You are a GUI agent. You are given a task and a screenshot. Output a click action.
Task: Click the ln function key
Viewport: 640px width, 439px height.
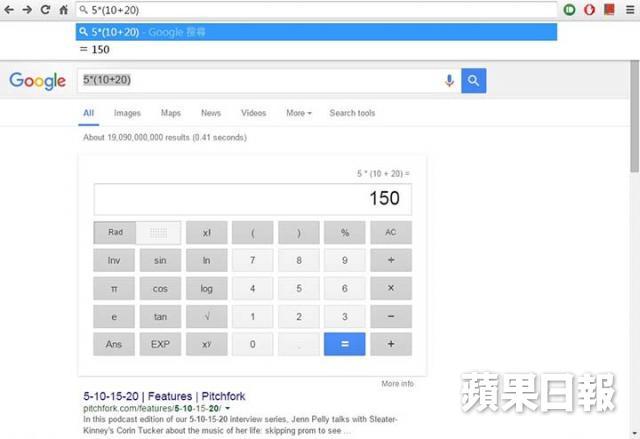[207, 260]
